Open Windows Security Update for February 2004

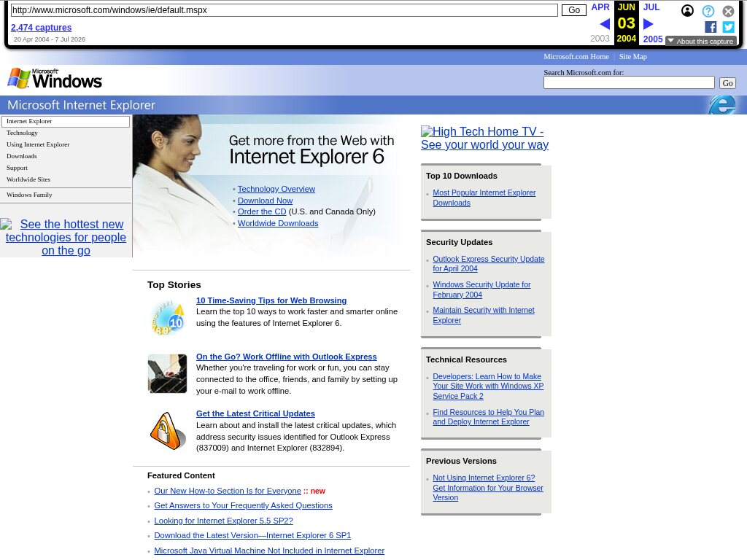click(x=481, y=289)
